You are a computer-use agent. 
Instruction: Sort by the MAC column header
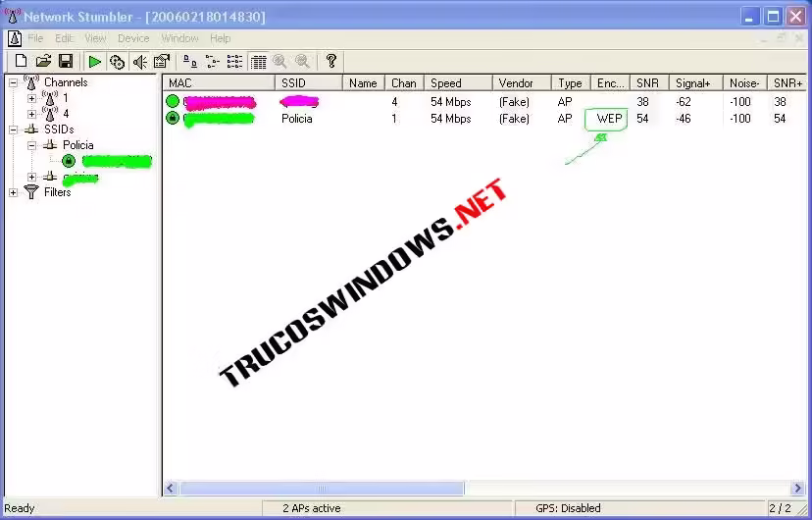click(219, 82)
